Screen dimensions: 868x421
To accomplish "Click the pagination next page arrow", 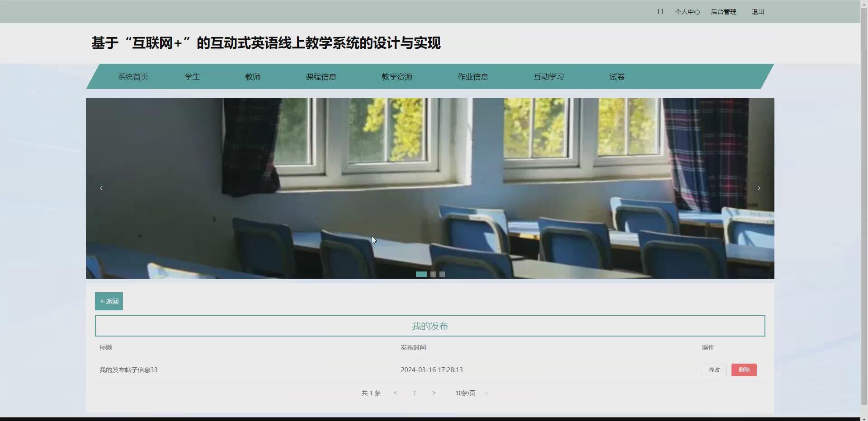I will (434, 393).
